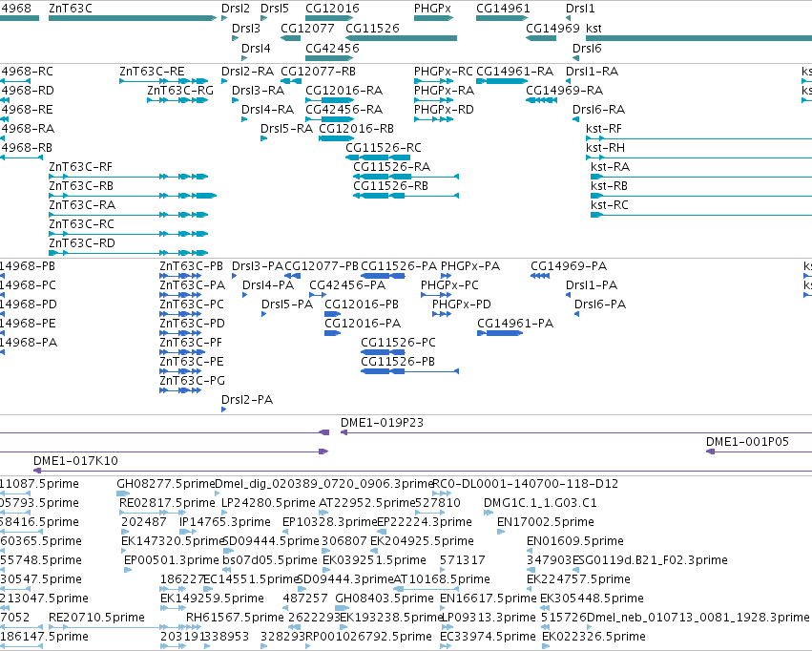Select transcript CG14969-RA
This screenshot has height=651, width=812.
565,90
